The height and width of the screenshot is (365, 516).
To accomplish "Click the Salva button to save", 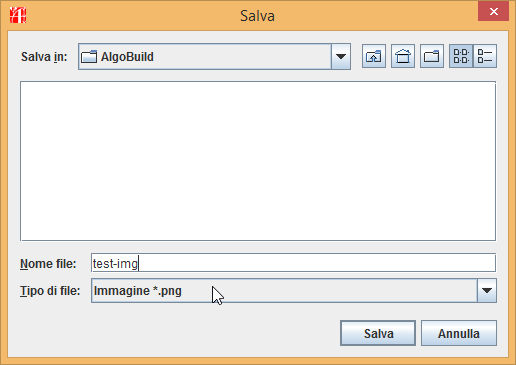I will click(x=378, y=333).
